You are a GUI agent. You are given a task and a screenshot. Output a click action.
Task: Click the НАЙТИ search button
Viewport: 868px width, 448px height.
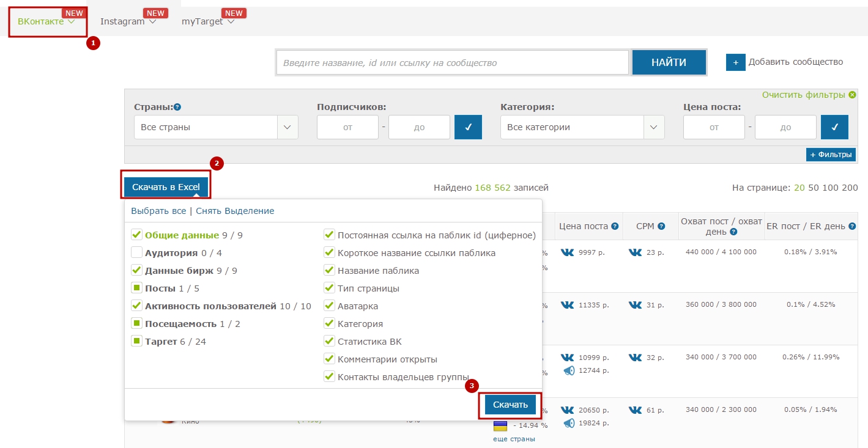pos(669,62)
